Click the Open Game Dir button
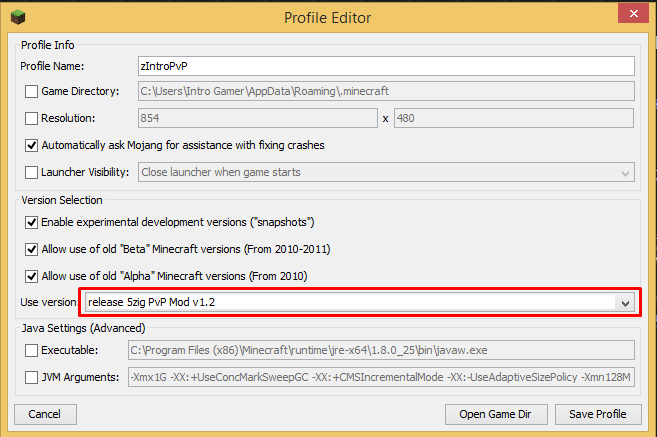The height and width of the screenshot is (437, 657). 496,414
